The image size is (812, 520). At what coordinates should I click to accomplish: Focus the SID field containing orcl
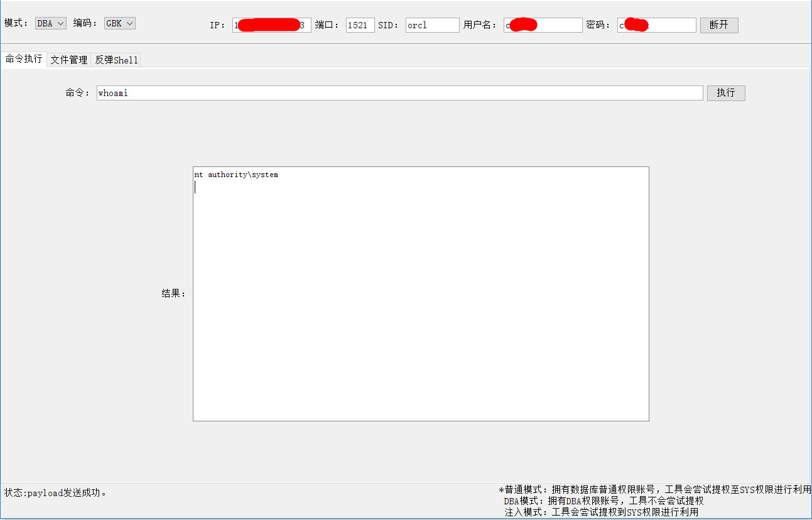(432, 25)
